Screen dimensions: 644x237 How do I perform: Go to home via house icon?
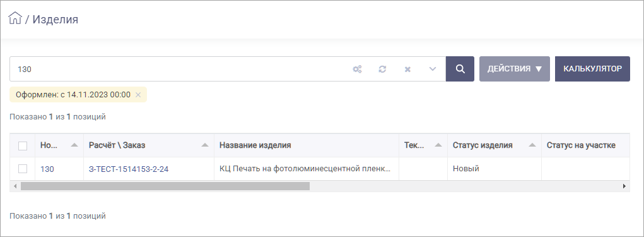click(15, 18)
